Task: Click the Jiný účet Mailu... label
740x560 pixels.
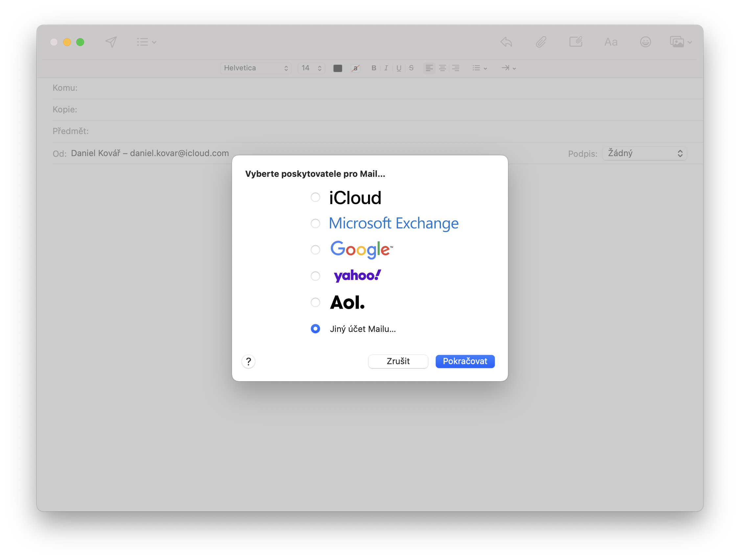Action: point(363,329)
